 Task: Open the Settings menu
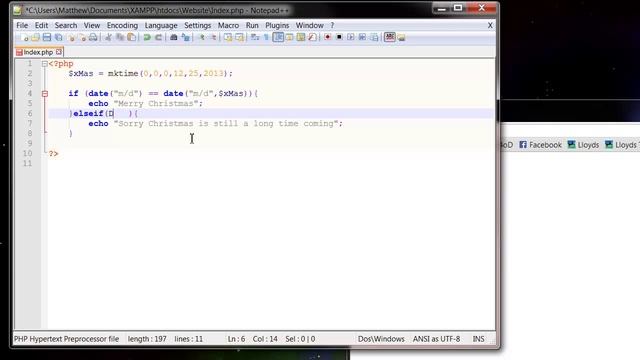coord(198,25)
